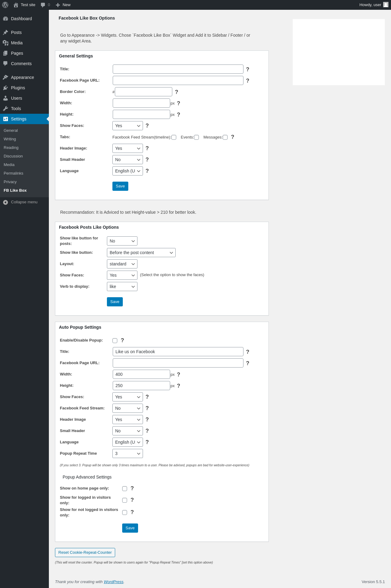Image resolution: width=391 pixels, height=588 pixels.
Task: Check Show for logged in visitors only
Action: click(125, 500)
